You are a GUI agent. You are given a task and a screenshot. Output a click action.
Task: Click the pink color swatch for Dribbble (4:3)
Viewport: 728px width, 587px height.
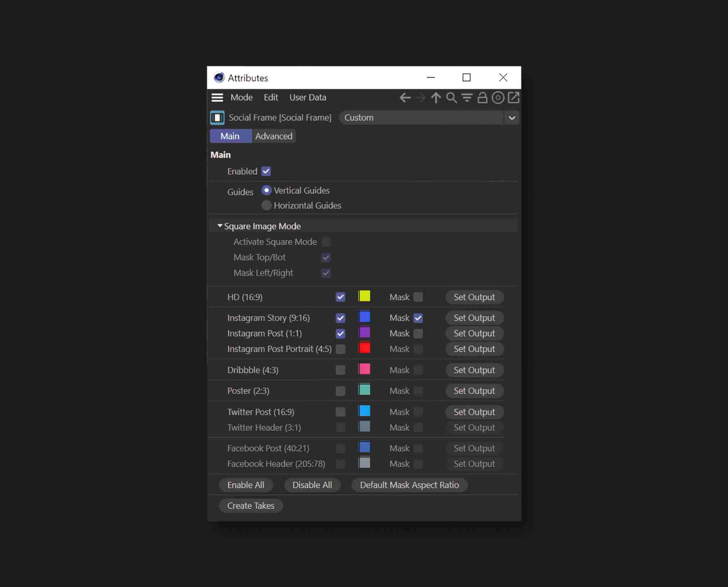(365, 369)
